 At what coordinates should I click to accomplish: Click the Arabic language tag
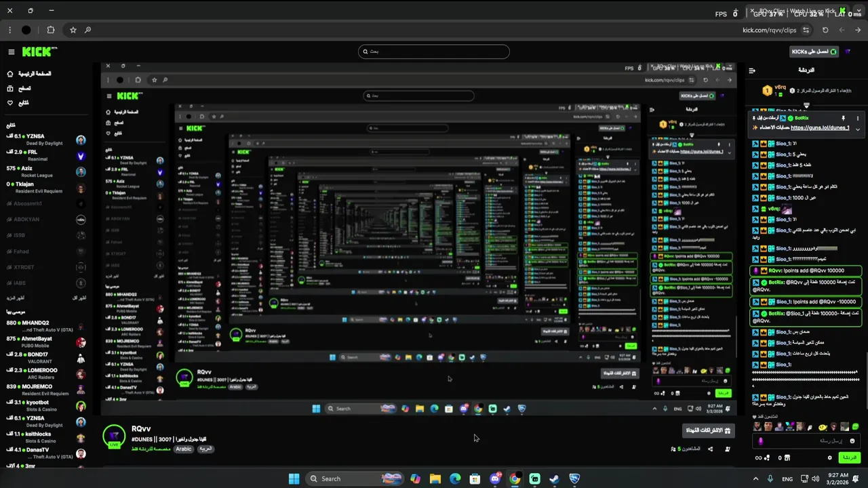(184, 449)
